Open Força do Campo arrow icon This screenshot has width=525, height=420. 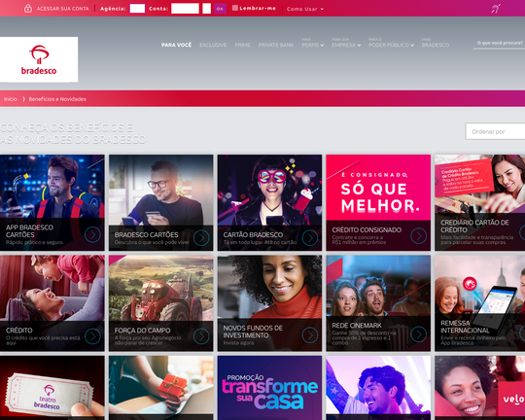[201, 336]
